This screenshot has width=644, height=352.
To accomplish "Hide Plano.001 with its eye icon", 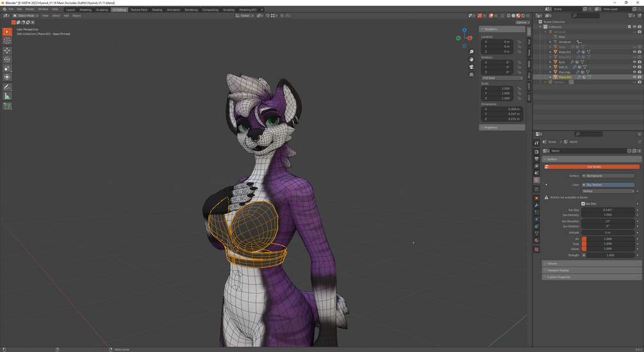I will click(634, 77).
